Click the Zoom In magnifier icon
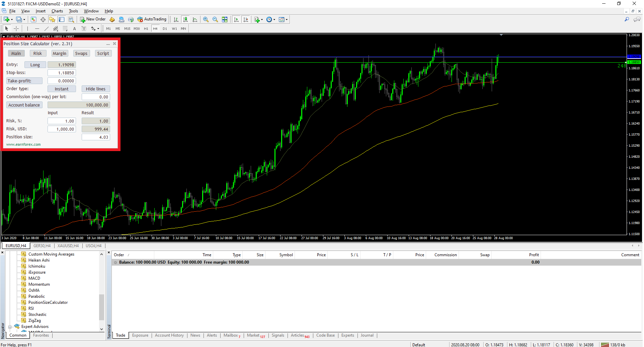Image resolution: width=644 pixels, height=347 pixels. click(206, 19)
